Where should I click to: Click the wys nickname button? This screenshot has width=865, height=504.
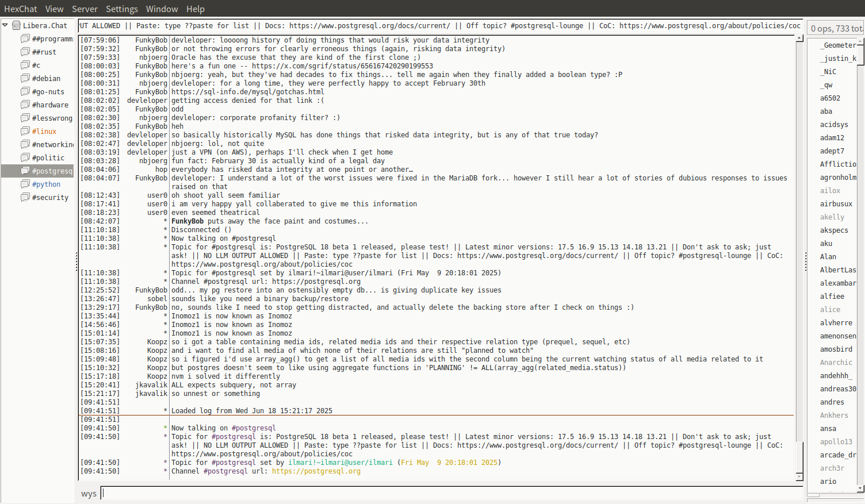click(89, 494)
